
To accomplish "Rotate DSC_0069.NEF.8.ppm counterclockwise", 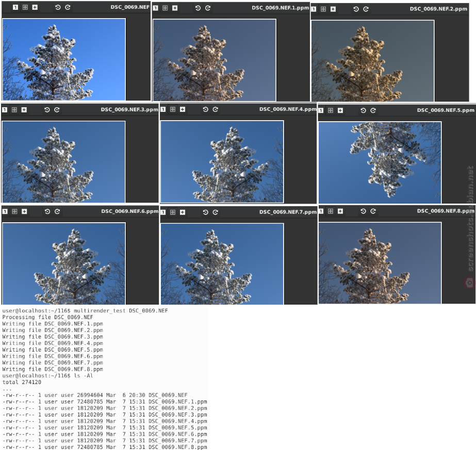I will click(363, 211).
